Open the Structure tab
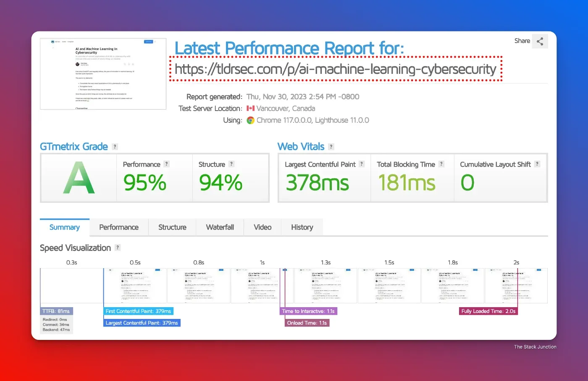588x381 pixels. tap(172, 227)
